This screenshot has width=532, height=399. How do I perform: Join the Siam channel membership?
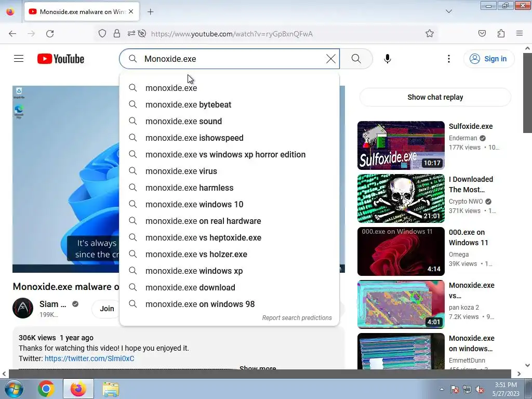click(107, 309)
